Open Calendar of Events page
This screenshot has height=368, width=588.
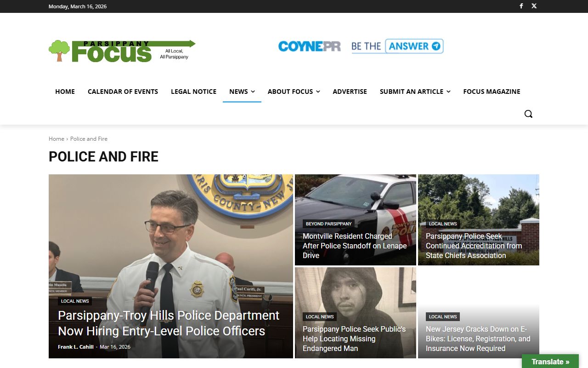click(x=123, y=92)
